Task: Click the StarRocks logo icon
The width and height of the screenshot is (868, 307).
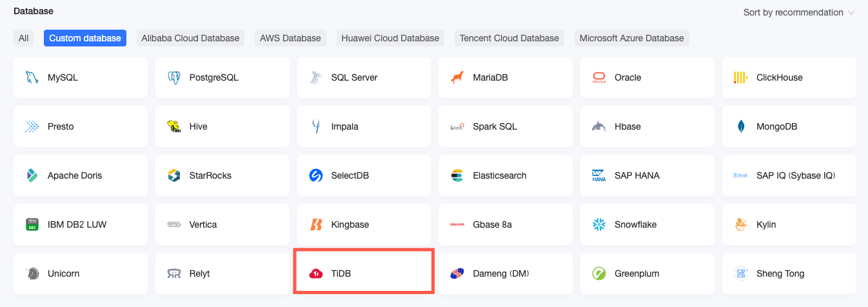Action: [173, 175]
